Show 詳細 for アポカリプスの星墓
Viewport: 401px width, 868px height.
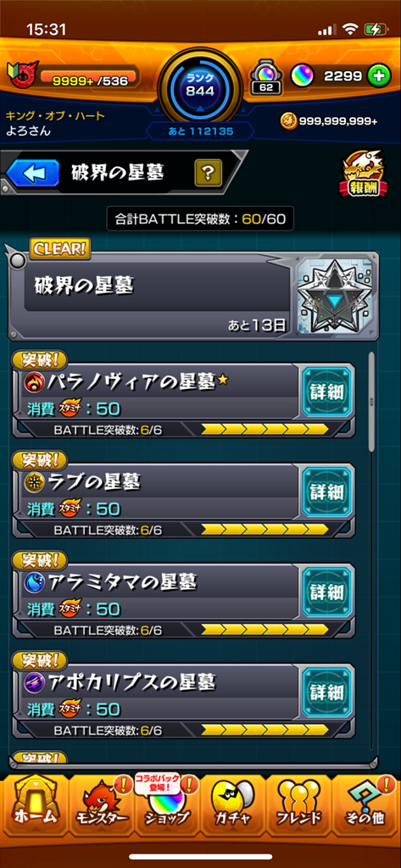326,692
